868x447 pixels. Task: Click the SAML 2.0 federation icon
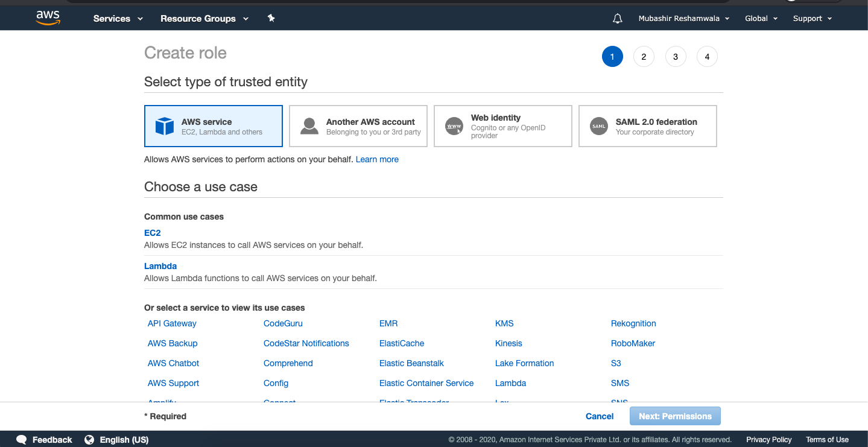click(x=599, y=126)
